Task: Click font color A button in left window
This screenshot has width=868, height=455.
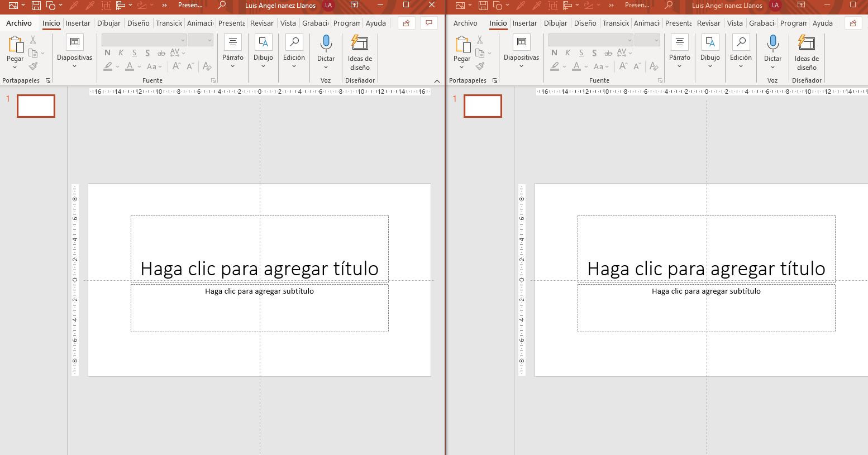Action: click(x=130, y=66)
